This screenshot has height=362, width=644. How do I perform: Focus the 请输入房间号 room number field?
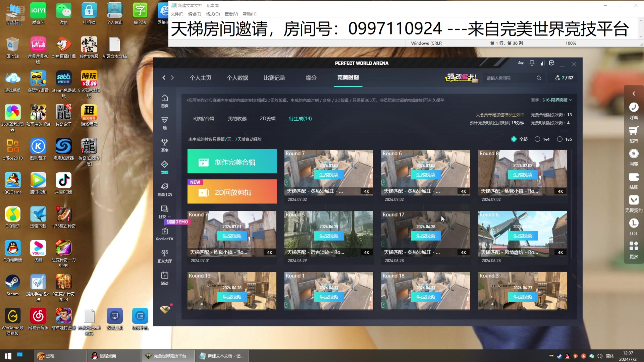pyautogui.click(x=510, y=78)
